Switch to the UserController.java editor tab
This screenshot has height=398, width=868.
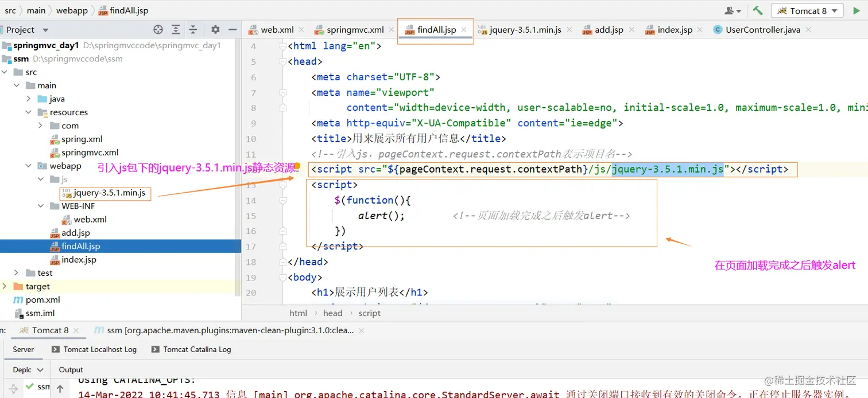[x=762, y=30]
